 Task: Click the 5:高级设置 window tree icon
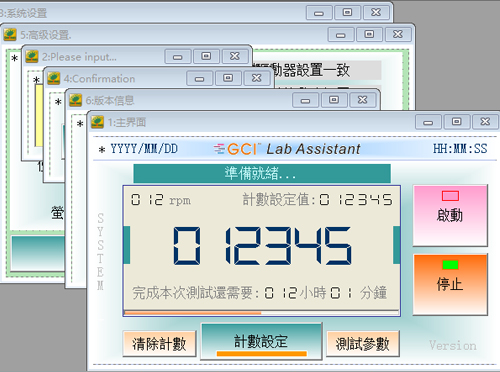[x=10, y=35]
